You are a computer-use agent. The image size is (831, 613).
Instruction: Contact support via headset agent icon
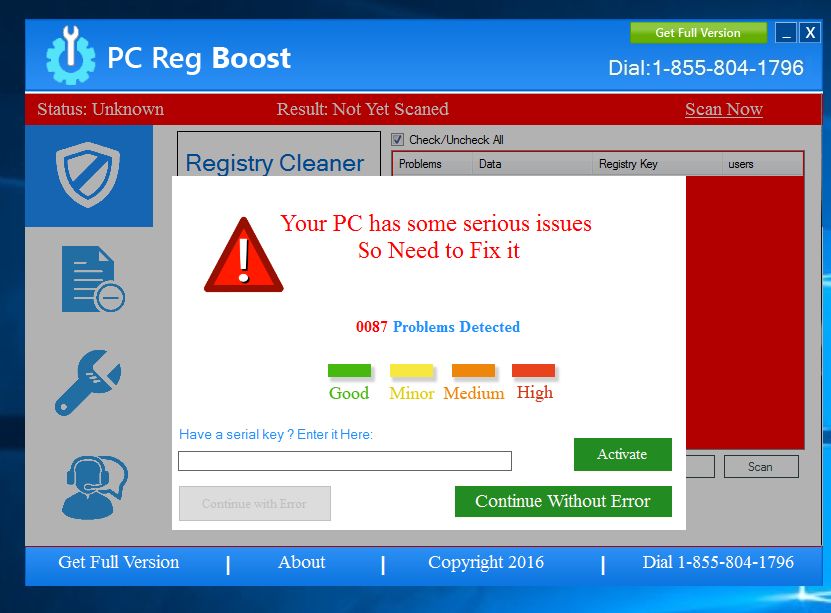pyautogui.click(x=94, y=487)
